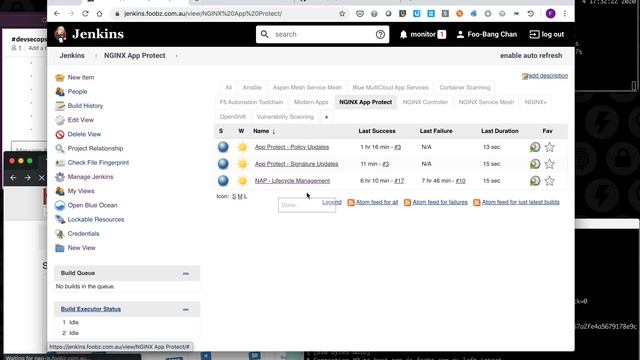Switch to the All view tab
Image resolution: width=640 pixels, height=360 pixels.
click(x=228, y=87)
